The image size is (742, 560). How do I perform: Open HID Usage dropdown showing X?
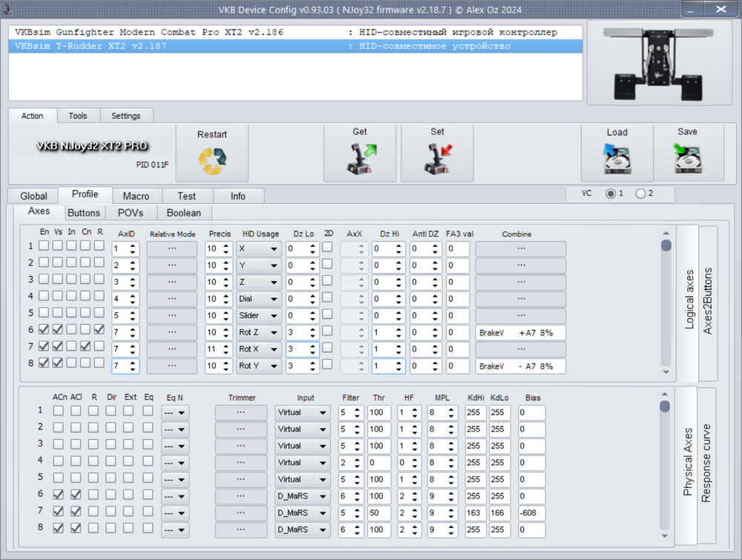(259, 248)
